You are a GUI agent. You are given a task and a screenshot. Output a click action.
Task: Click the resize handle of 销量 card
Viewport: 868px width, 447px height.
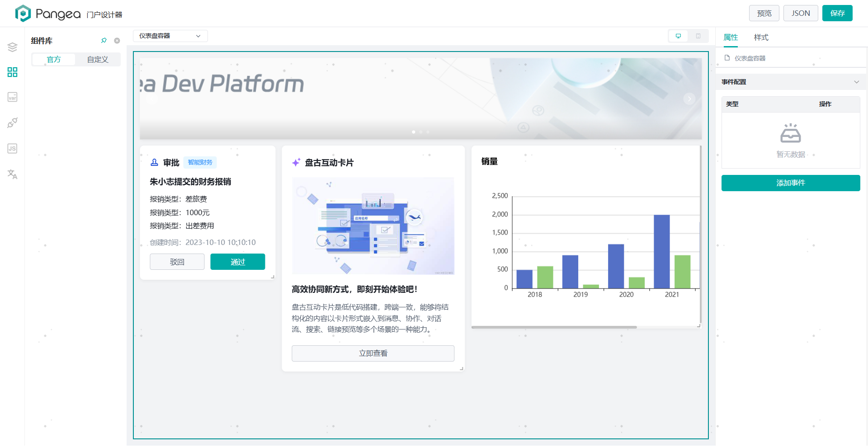pyautogui.click(x=698, y=325)
